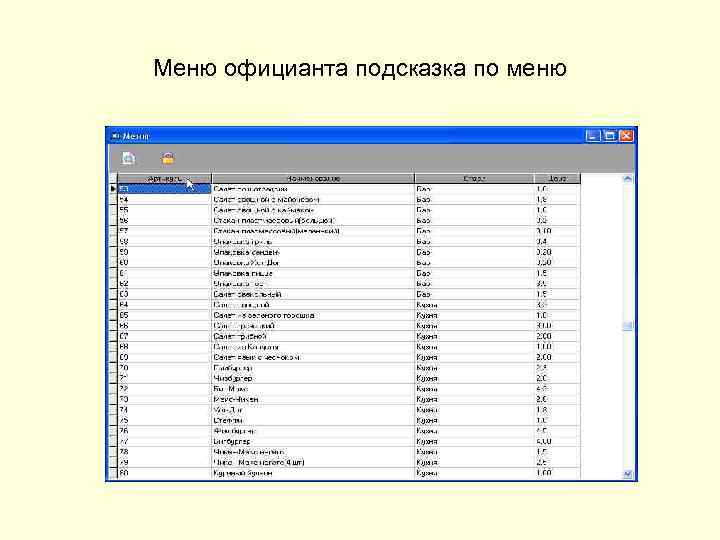This screenshot has width=720, height=540.
Task: Select article number 54
Action: pyautogui.click(x=164, y=199)
